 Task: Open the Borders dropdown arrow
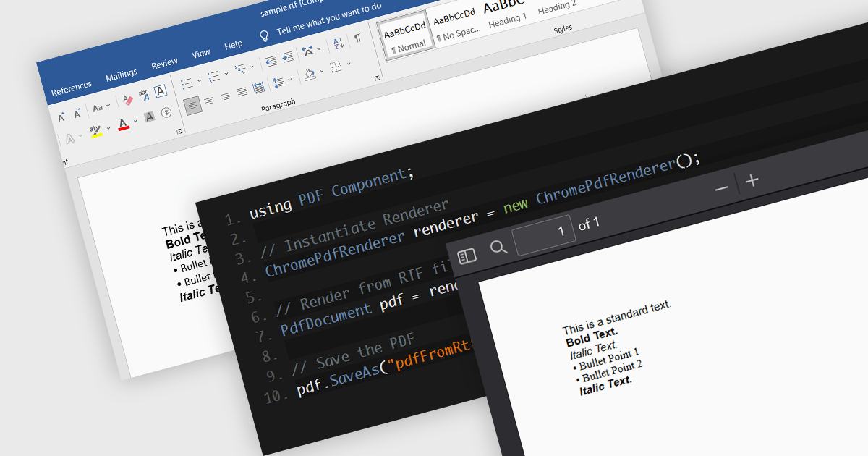coord(349,64)
